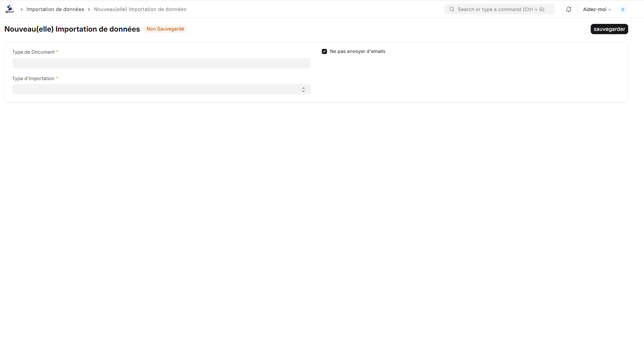Go to Importation de données breadcrumb

coord(55,9)
